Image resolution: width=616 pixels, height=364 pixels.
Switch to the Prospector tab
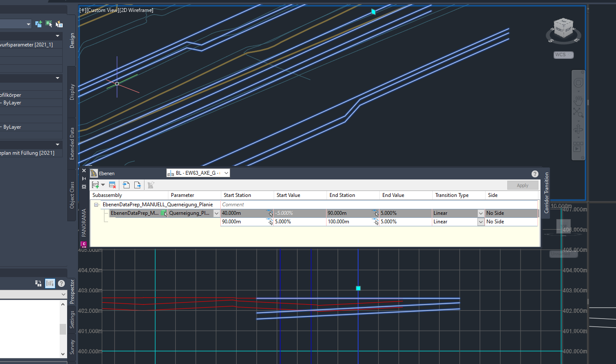click(72, 293)
